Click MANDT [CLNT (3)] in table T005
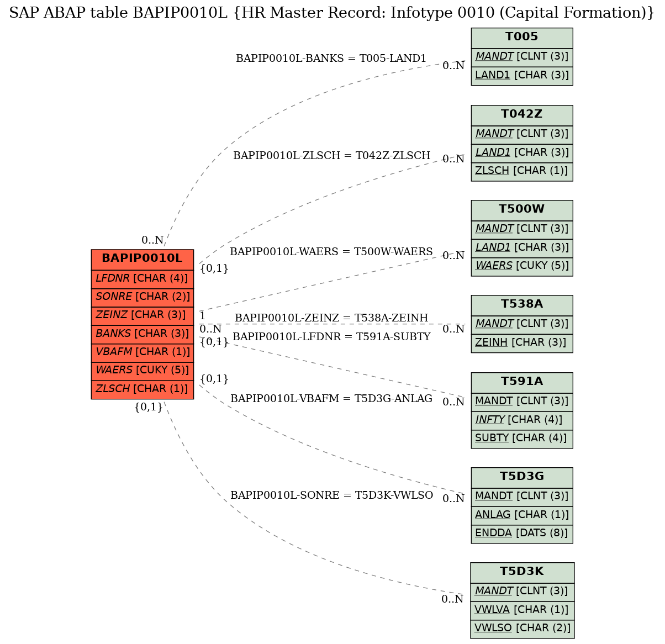 522,57
